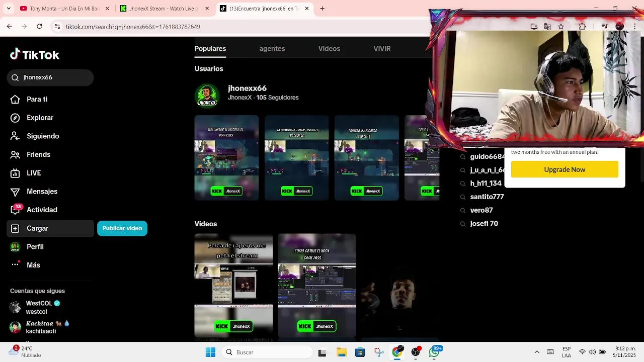Switch to the VIVIR tab
644x362 pixels.
(382, 49)
